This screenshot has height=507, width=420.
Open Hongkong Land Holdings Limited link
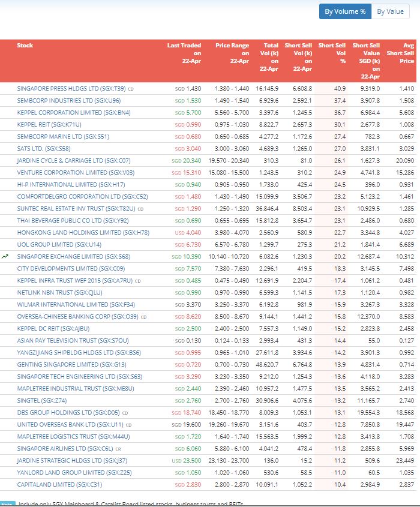pos(83,232)
